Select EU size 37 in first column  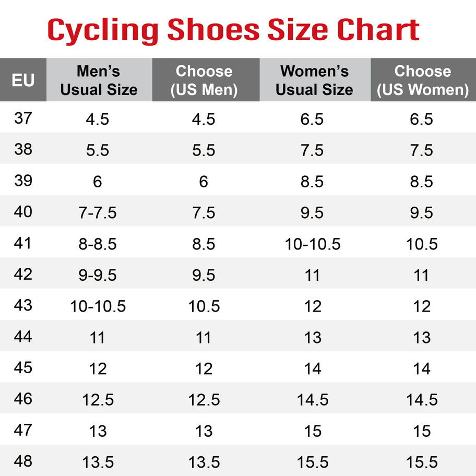click(23, 118)
